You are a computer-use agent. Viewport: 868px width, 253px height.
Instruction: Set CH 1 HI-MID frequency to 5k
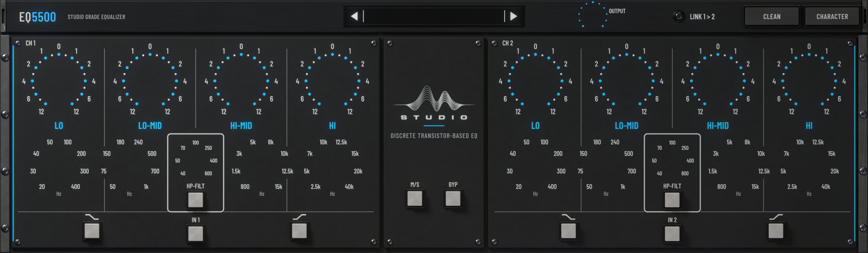(253, 142)
